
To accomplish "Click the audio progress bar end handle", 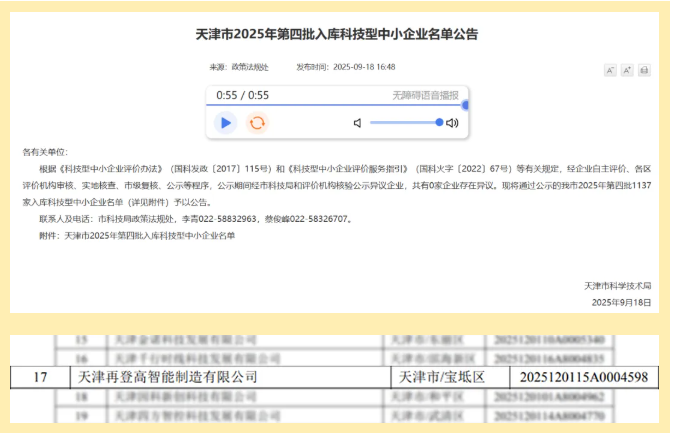I will pos(465,105).
